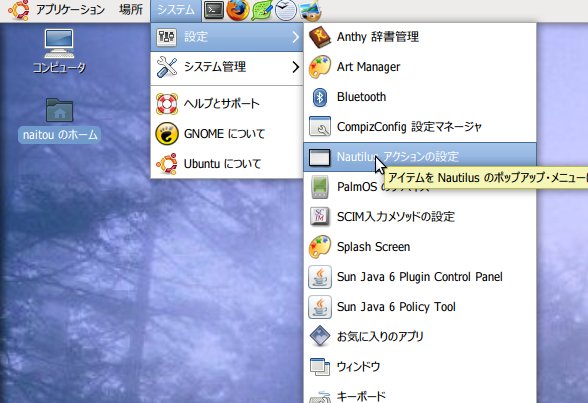This screenshot has height=403, width=588.
Task: Click the SCIM input method icon
Action: [x=320, y=216]
